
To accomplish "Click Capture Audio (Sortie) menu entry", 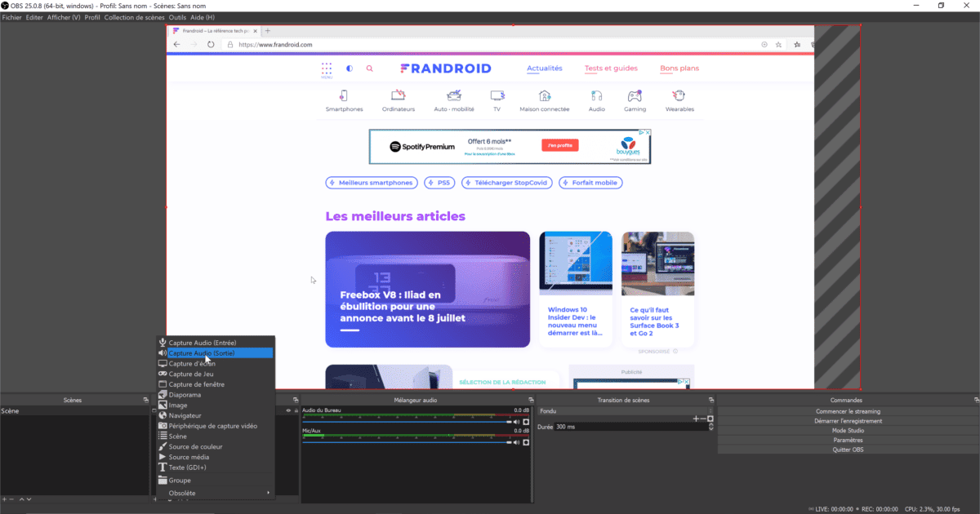I will [x=201, y=353].
